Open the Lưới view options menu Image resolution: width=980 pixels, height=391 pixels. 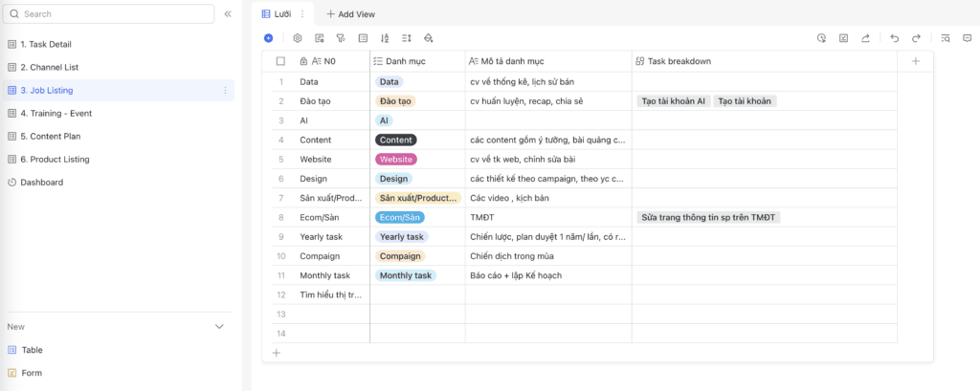pyautogui.click(x=302, y=14)
